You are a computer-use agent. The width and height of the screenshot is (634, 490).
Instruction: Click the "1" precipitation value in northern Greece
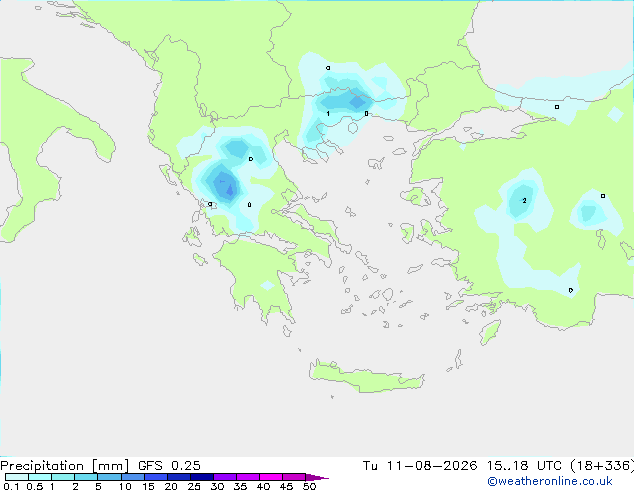point(328,114)
